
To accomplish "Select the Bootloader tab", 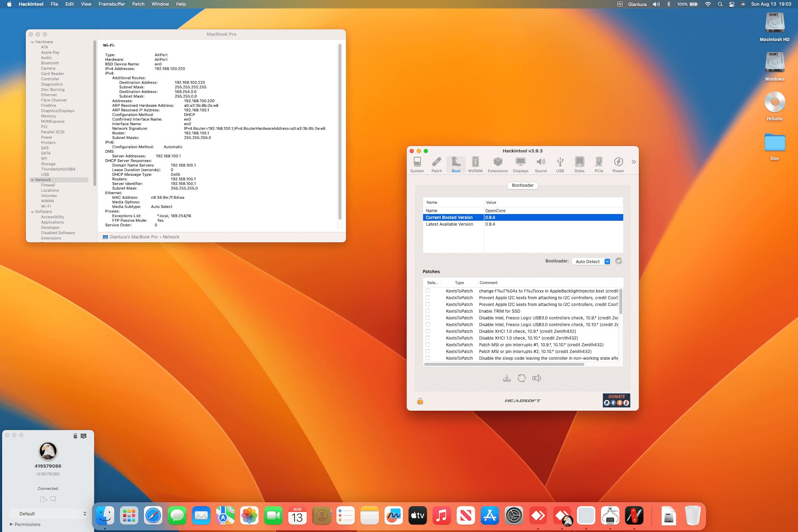I will (522, 185).
